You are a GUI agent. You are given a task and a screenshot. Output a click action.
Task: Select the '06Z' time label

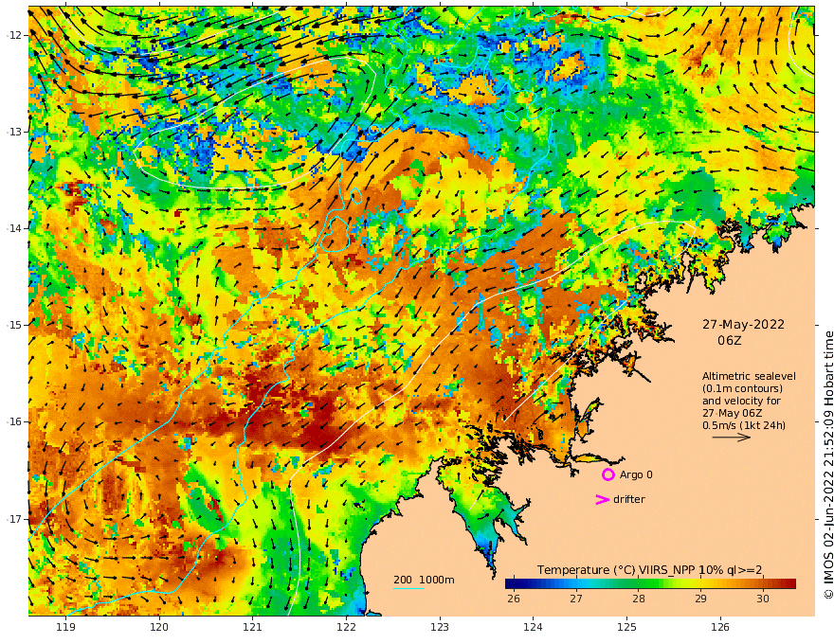pos(729,340)
